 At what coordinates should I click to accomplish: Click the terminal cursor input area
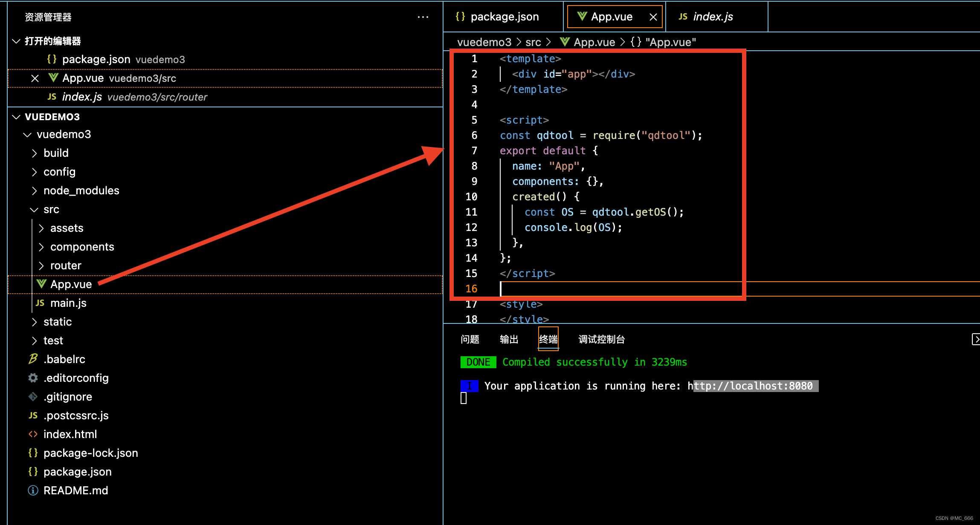[464, 398]
